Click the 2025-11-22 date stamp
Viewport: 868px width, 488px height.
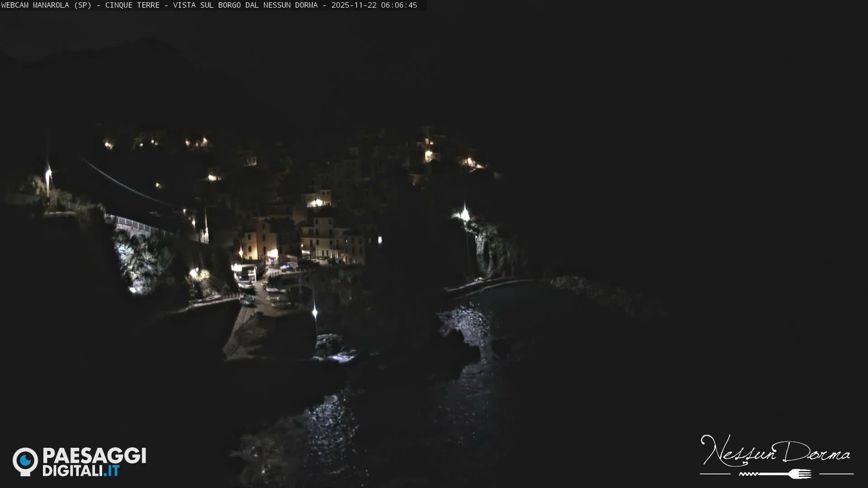354,6
